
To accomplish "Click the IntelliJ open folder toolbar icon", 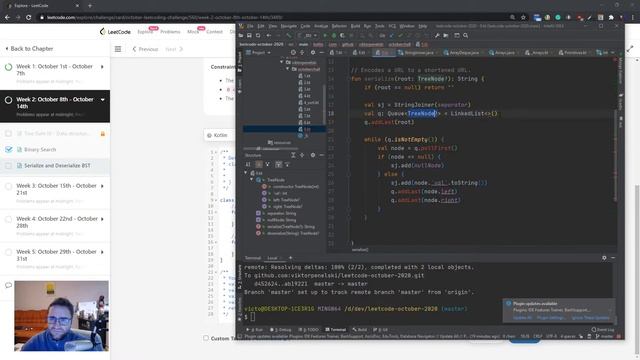I will (241, 36).
